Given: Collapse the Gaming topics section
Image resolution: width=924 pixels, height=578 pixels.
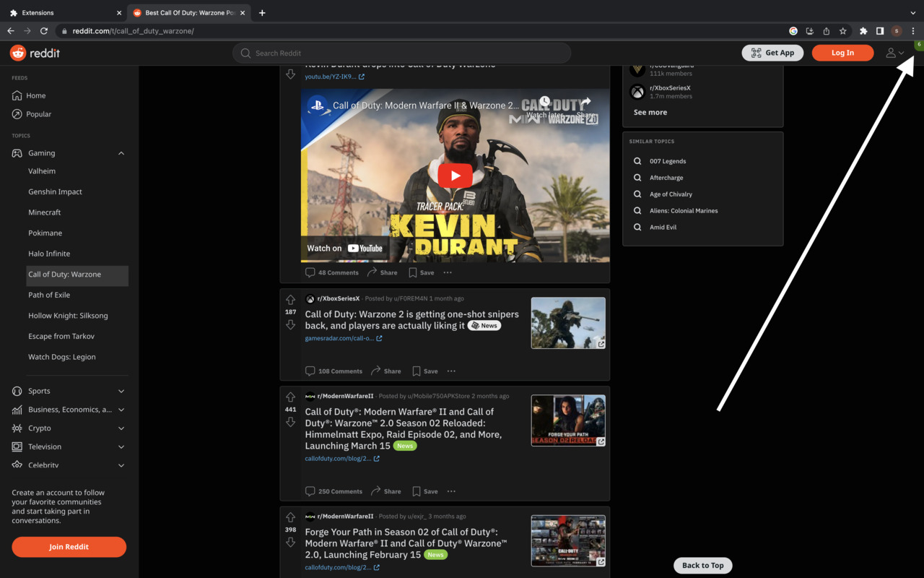Looking at the screenshot, I should (121, 153).
